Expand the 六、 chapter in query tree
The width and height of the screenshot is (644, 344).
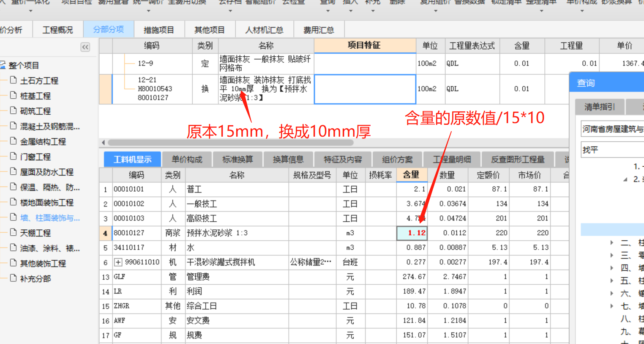click(x=611, y=293)
